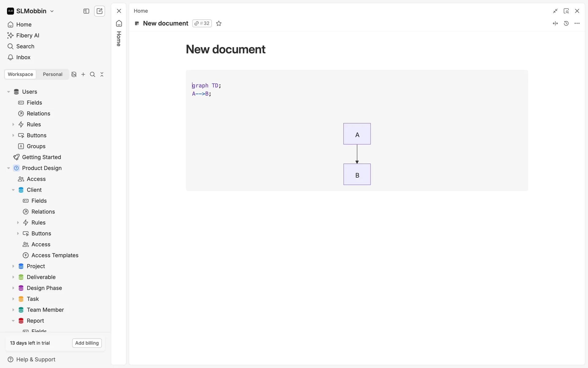
Task: Click the sidebar search magnifier icon
Action: click(92, 74)
